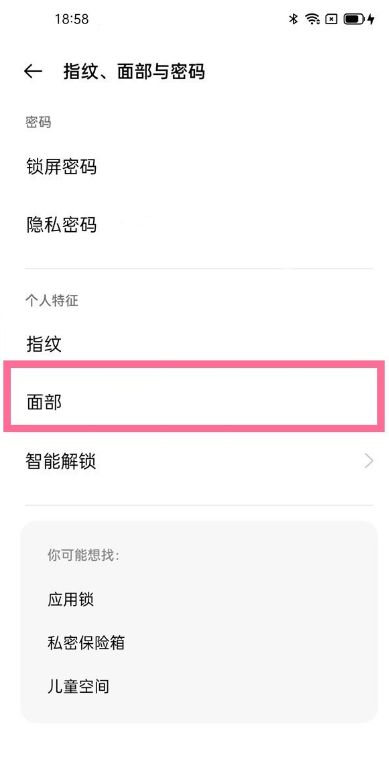389x760 pixels.
Task: Expand 智能解锁 via its chevron arrow
Action: click(x=369, y=461)
